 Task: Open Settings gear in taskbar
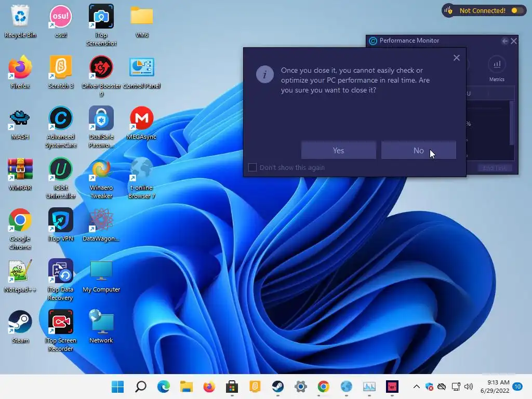pyautogui.click(x=301, y=387)
